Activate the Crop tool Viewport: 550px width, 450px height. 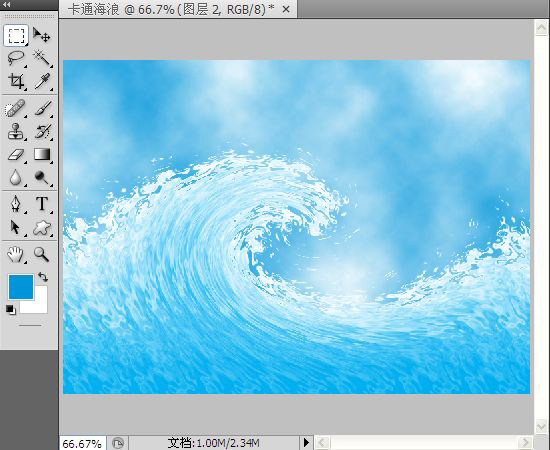[16, 81]
